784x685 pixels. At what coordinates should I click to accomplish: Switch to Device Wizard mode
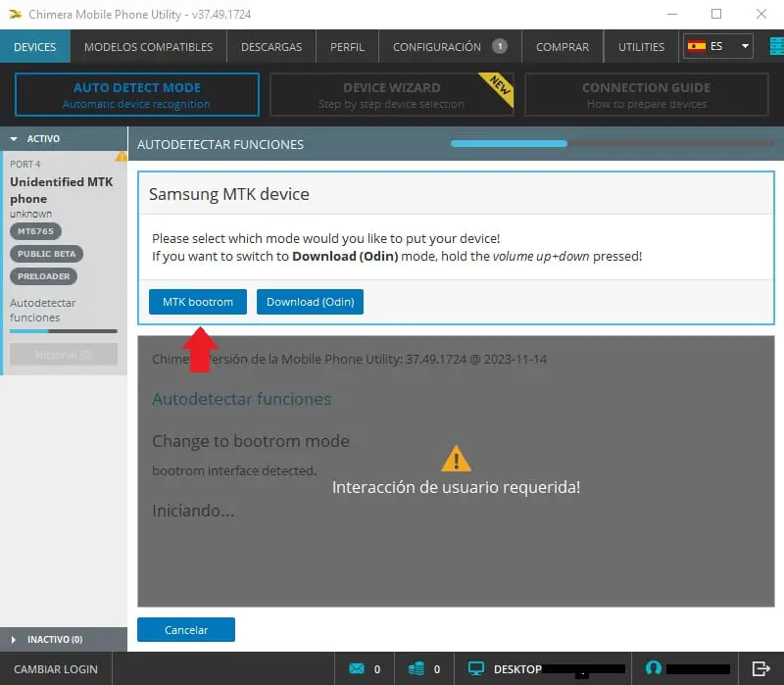[391, 95]
